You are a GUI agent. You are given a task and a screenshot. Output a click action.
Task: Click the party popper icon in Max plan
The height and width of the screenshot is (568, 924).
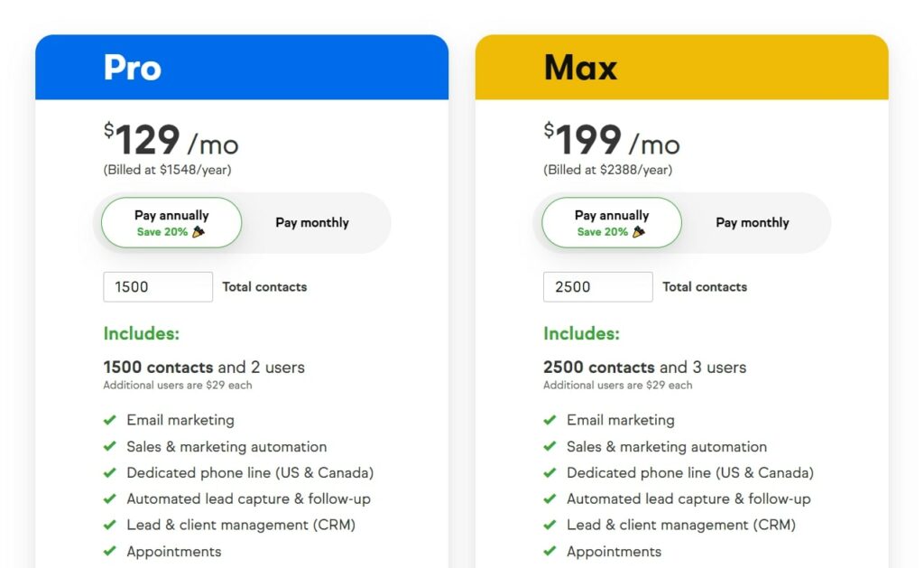point(639,232)
